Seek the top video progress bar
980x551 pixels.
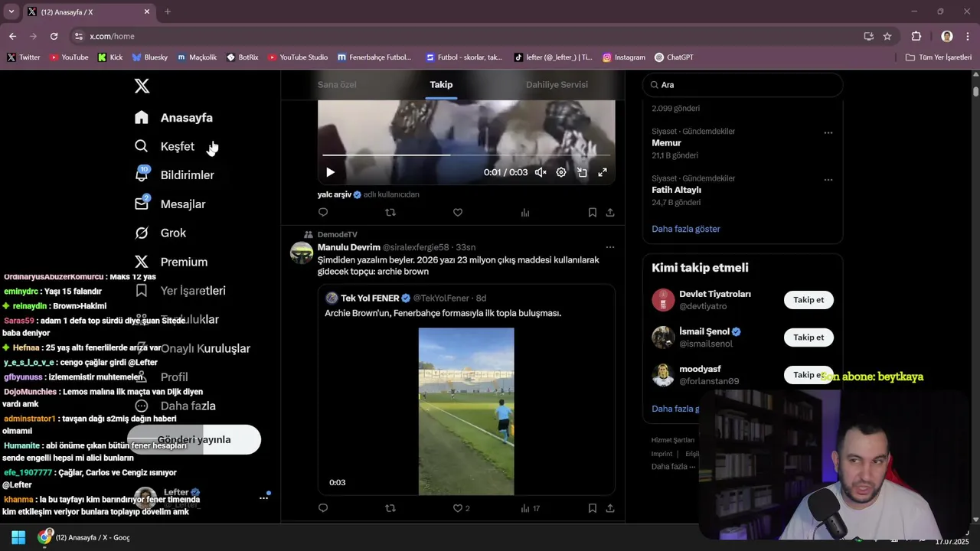[x=466, y=155]
